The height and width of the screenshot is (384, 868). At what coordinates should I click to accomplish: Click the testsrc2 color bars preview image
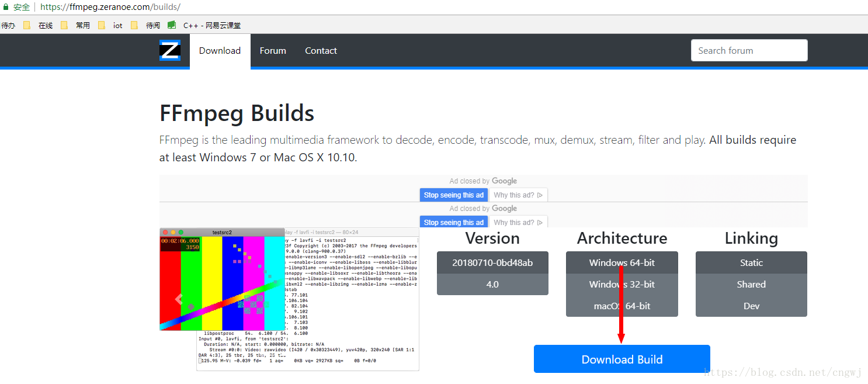tap(222, 283)
